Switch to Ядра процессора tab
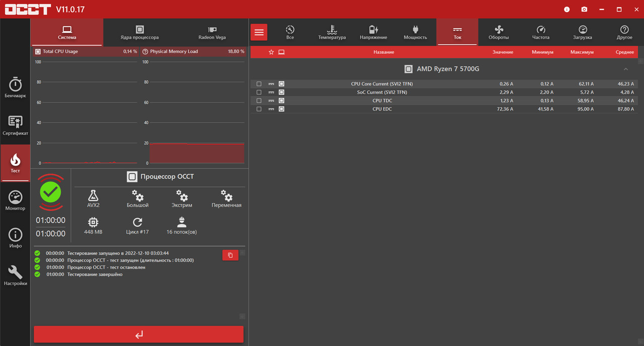 139,33
